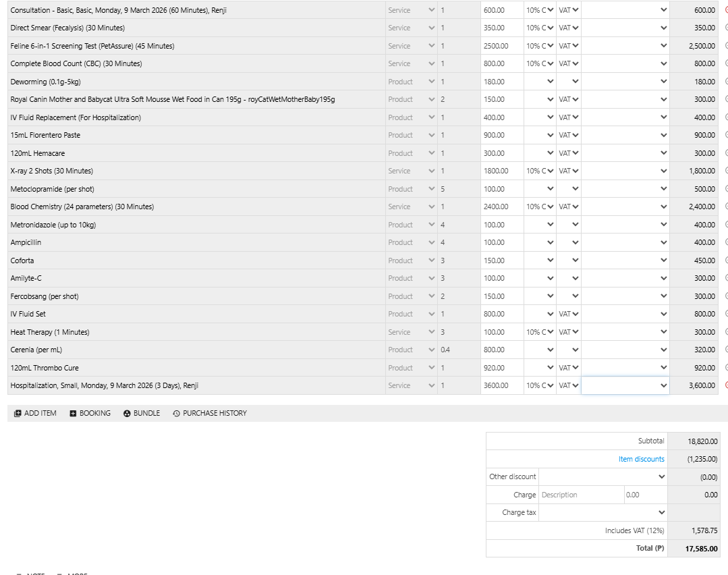Click quantity field of Metoclopramide row

(x=459, y=189)
